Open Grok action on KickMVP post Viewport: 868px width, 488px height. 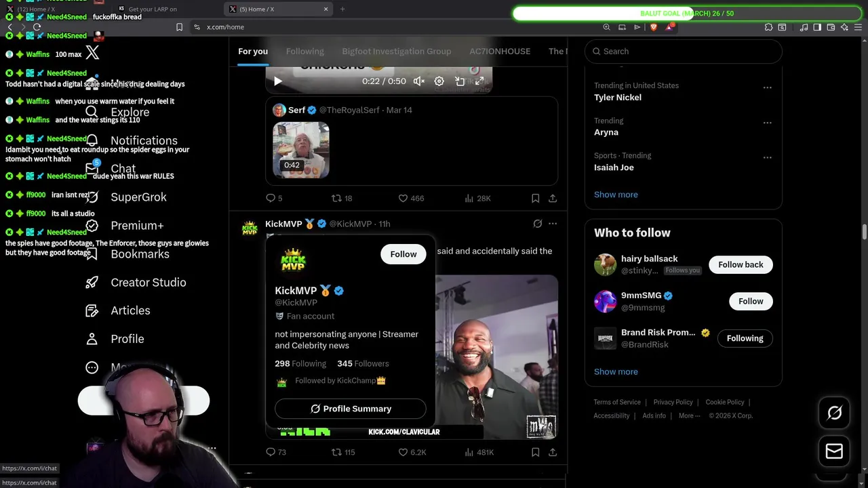538,224
